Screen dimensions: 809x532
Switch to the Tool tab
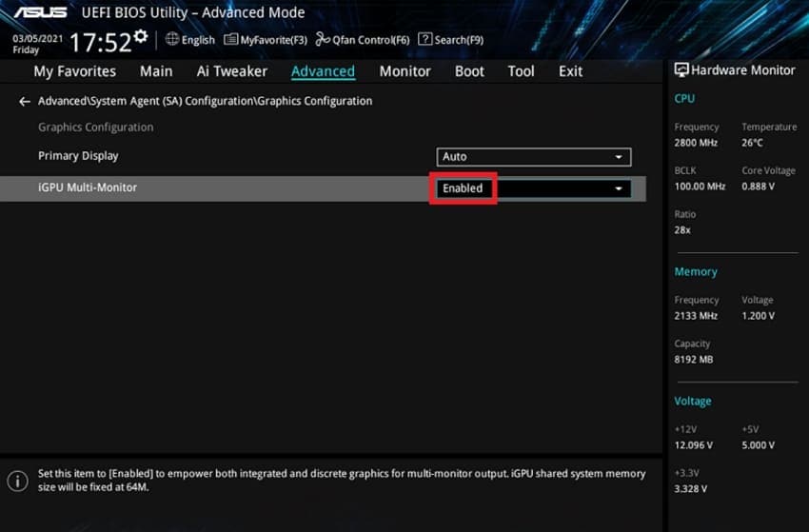pyautogui.click(x=522, y=71)
